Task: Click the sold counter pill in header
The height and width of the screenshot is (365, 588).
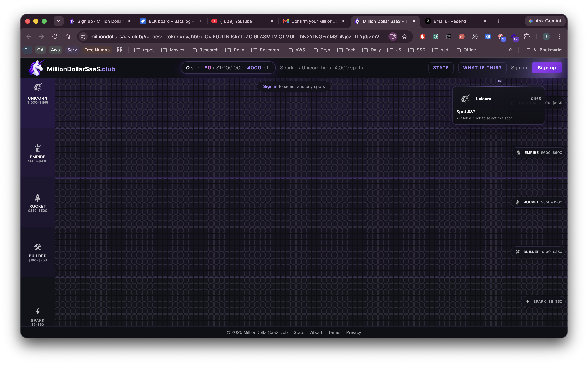Action: [x=228, y=68]
